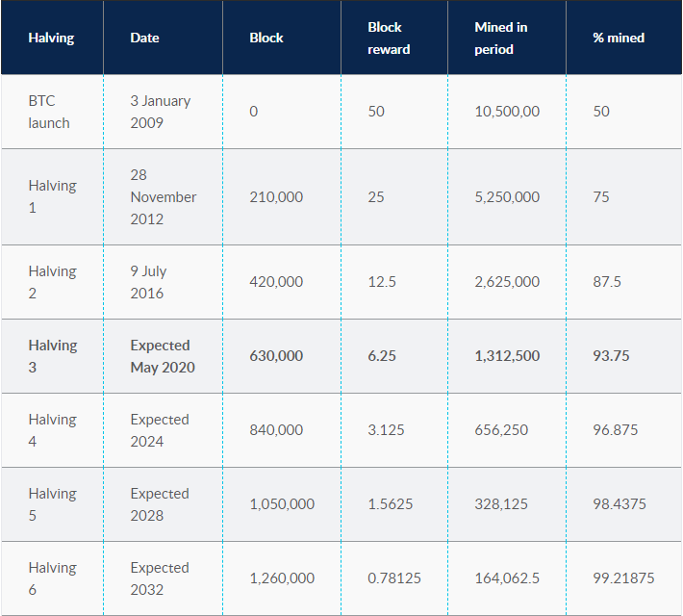Click the "28 November 2012" date cell
Viewport: 683px width, 616px height.
tap(164, 196)
